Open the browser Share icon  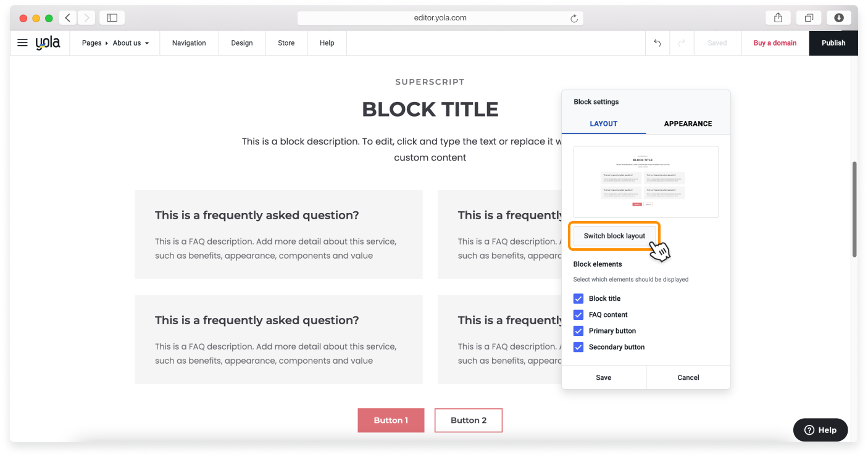(x=778, y=17)
